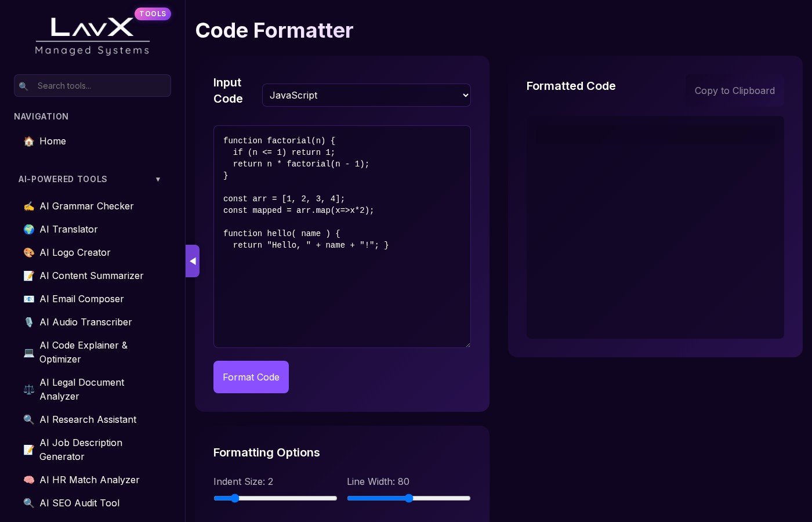Collapse the sidebar with the purple arrow tab
The width and height of the screenshot is (812, 522).
point(193,261)
